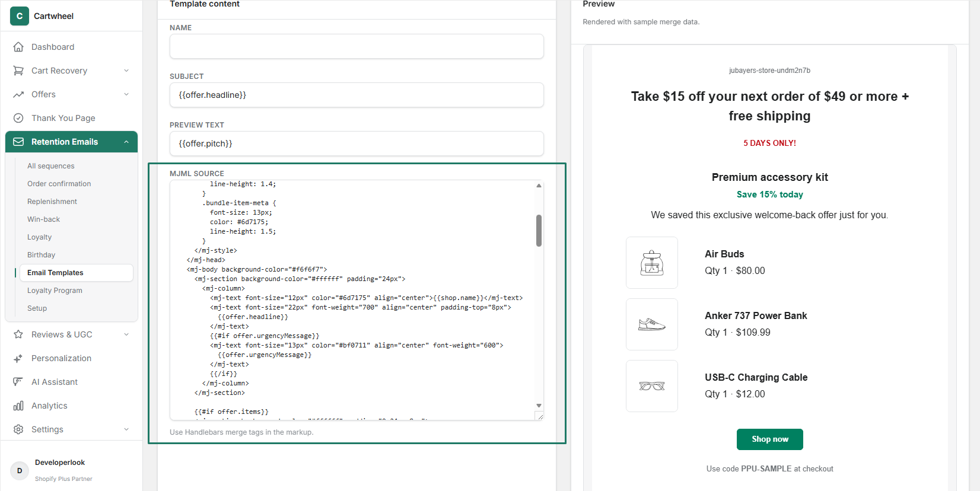This screenshot has width=980, height=491.
Task: Click the Personalization sparkle icon
Action: [x=18, y=358]
